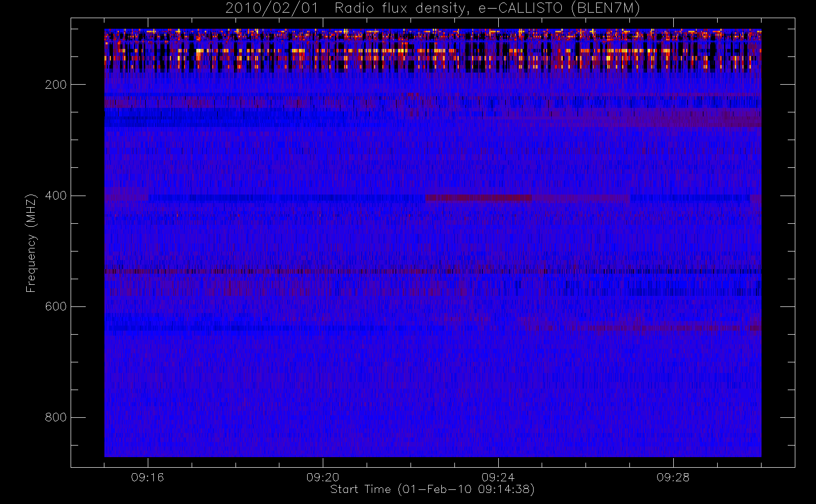This screenshot has height=504, width=816.
Task: Click the 09:16 time tick label
Action: point(147,477)
